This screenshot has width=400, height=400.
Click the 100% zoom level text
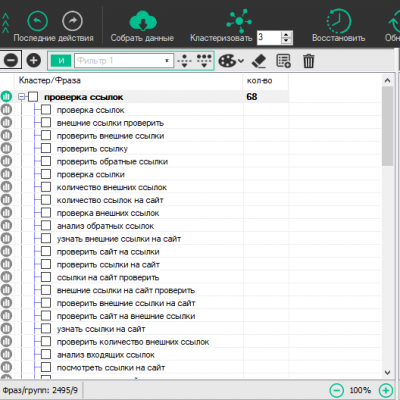pyautogui.click(x=360, y=390)
